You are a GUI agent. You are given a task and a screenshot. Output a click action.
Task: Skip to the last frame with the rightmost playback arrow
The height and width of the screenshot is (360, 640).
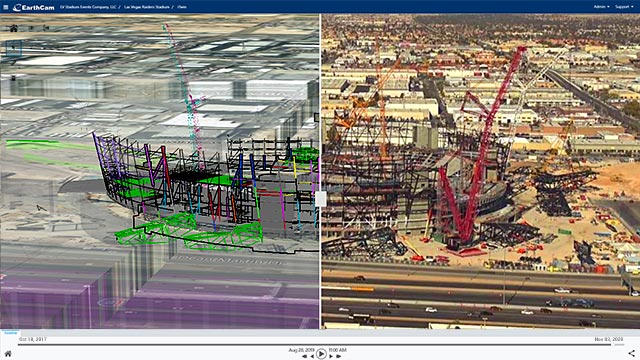[x=338, y=356]
